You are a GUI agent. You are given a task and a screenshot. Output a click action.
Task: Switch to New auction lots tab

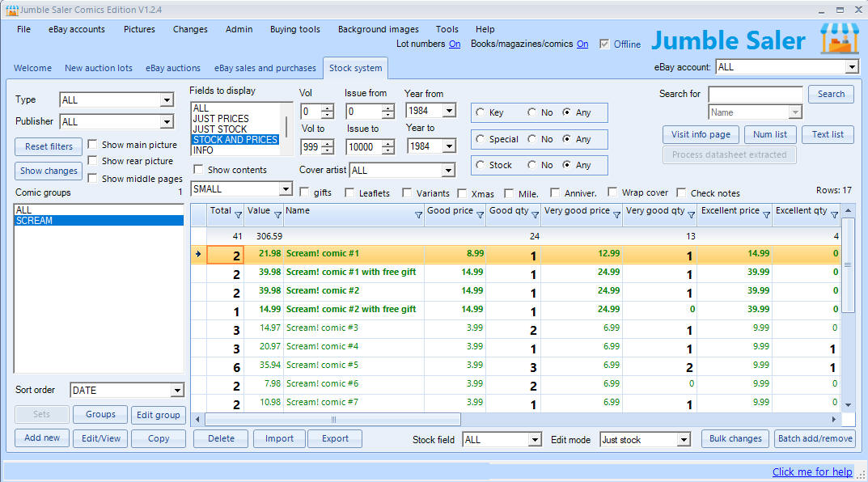click(99, 68)
